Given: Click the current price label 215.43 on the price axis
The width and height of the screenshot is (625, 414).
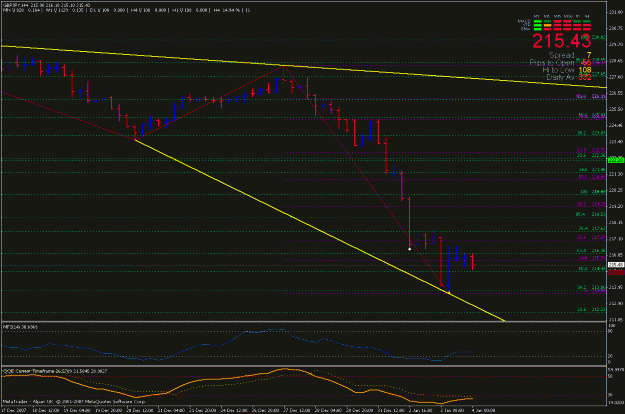Looking at the screenshot, I should tap(616, 265).
